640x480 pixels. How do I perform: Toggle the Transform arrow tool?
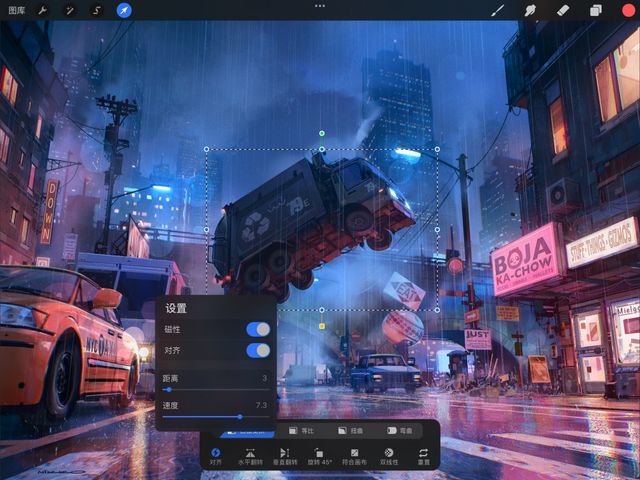point(124,10)
